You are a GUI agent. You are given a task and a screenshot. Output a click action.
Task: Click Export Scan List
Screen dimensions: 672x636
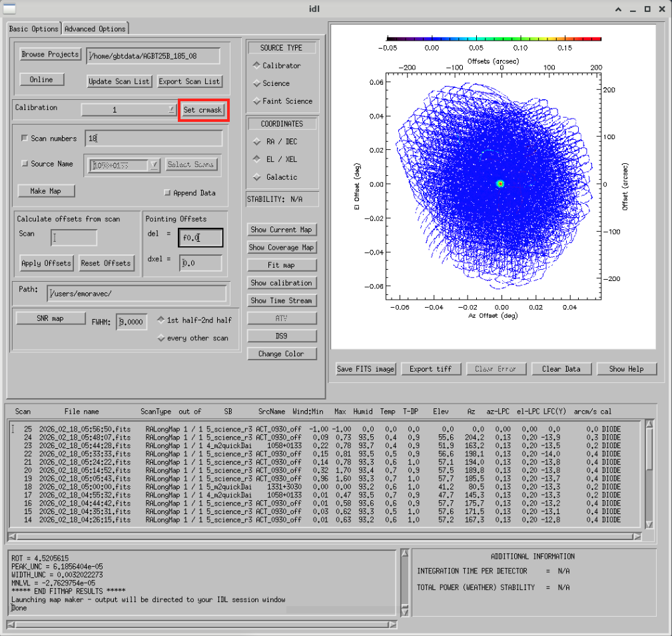click(x=189, y=81)
